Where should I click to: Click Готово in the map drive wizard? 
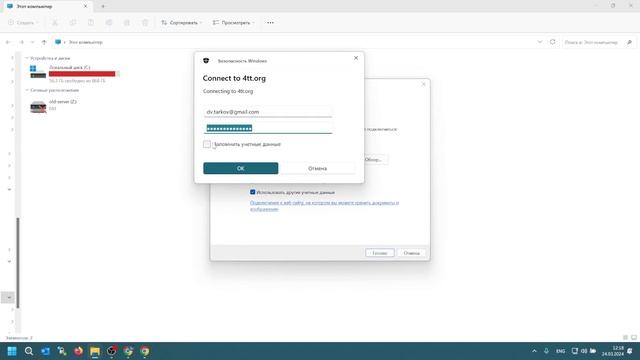(x=380, y=253)
